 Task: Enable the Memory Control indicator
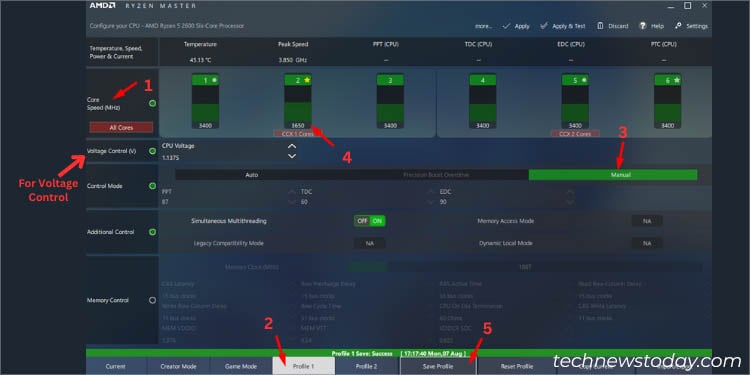pyautogui.click(x=153, y=300)
